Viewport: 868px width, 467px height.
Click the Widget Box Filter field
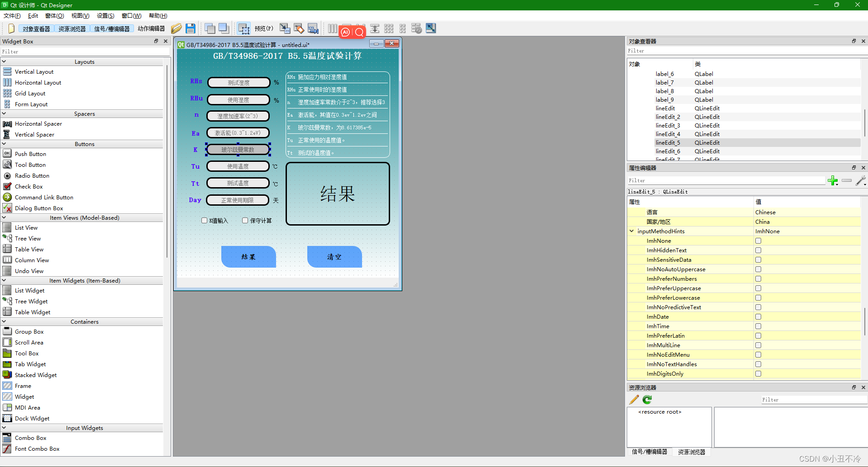pos(85,52)
